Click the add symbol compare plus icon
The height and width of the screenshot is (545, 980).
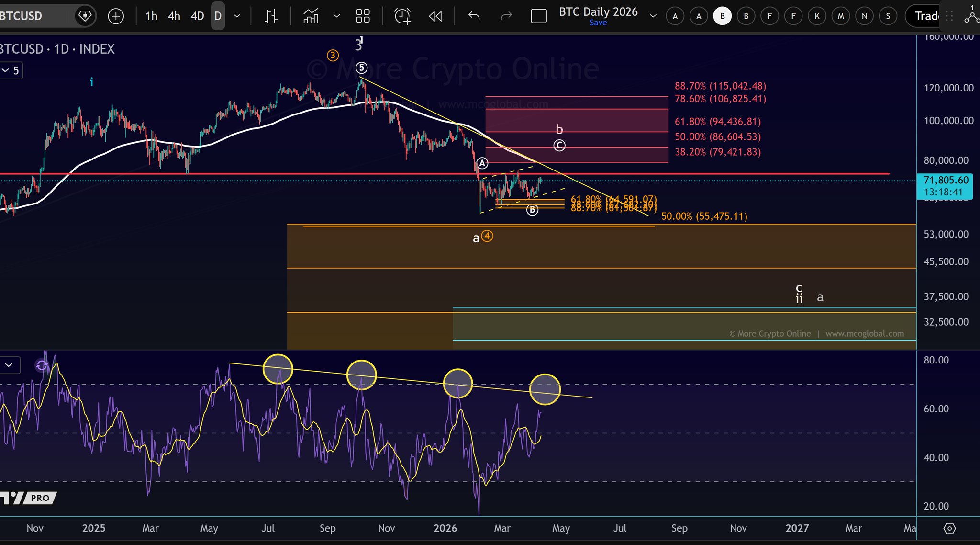[x=116, y=16]
